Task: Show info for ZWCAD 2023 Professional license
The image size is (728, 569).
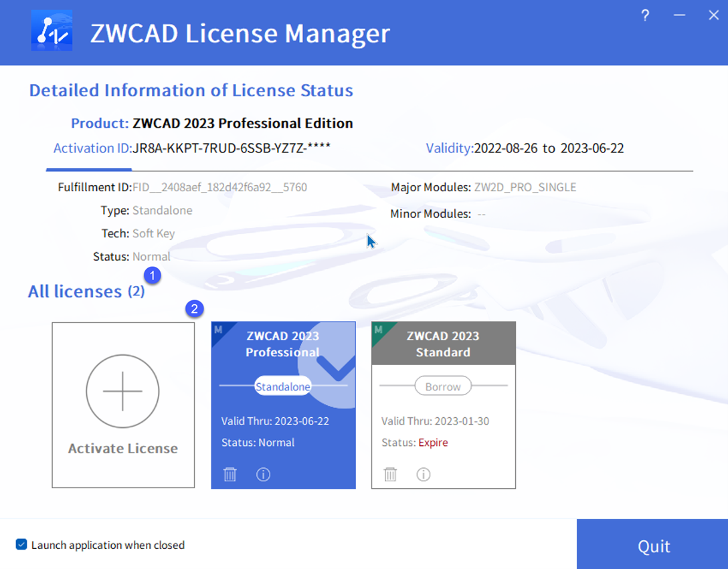Action: (x=263, y=474)
